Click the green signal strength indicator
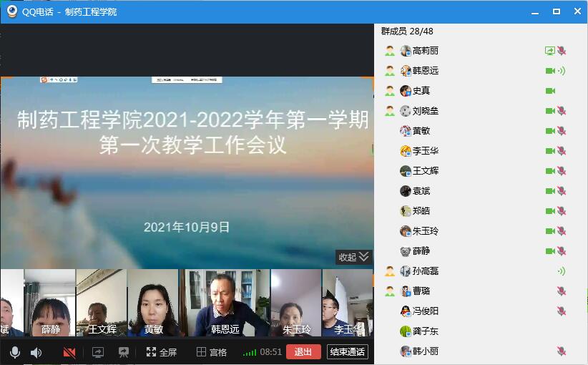Viewport: 588px width, 365px height. [x=250, y=352]
